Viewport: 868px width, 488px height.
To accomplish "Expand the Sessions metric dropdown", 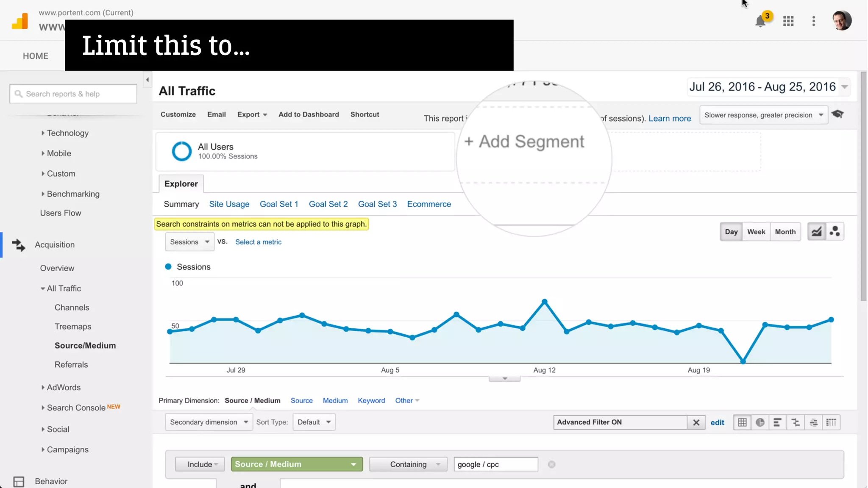I will [189, 242].
